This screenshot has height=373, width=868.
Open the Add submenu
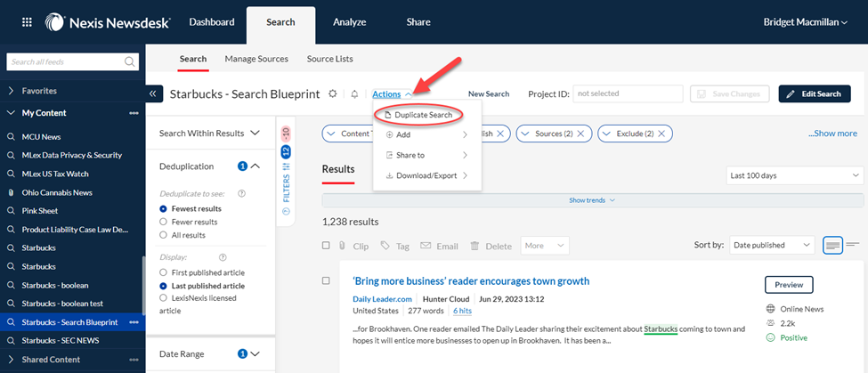pyautogui.click(x=426, y=134)
